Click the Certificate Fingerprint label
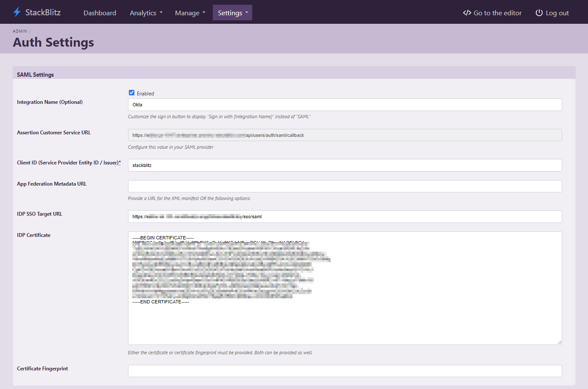The image size is (588, 389). 42,369
